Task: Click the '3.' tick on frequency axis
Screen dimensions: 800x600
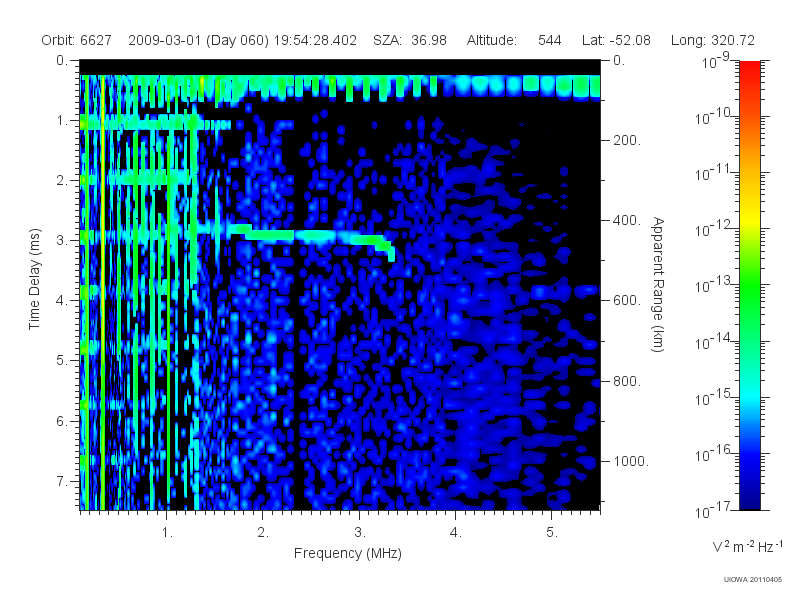Action: 360,533
